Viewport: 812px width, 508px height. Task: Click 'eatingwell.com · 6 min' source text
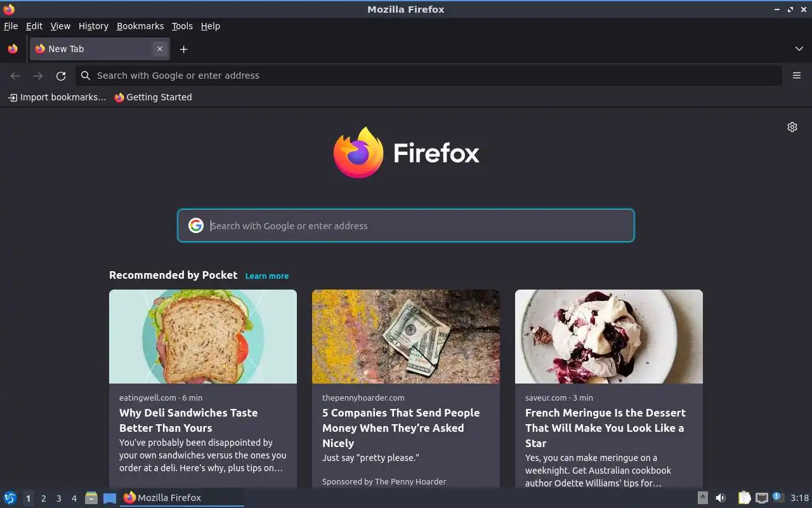[160, 398]
